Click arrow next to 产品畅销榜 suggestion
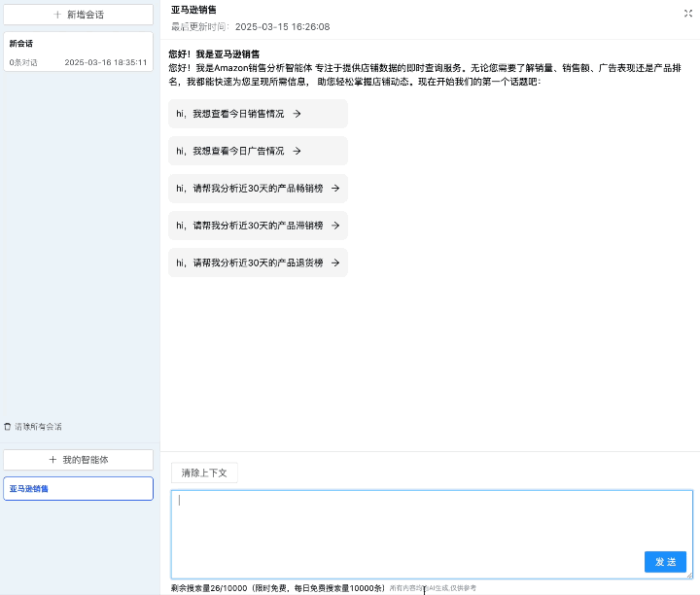Image resolution: width=700 pixels, height=595 pixels. (x=335, y=189)
